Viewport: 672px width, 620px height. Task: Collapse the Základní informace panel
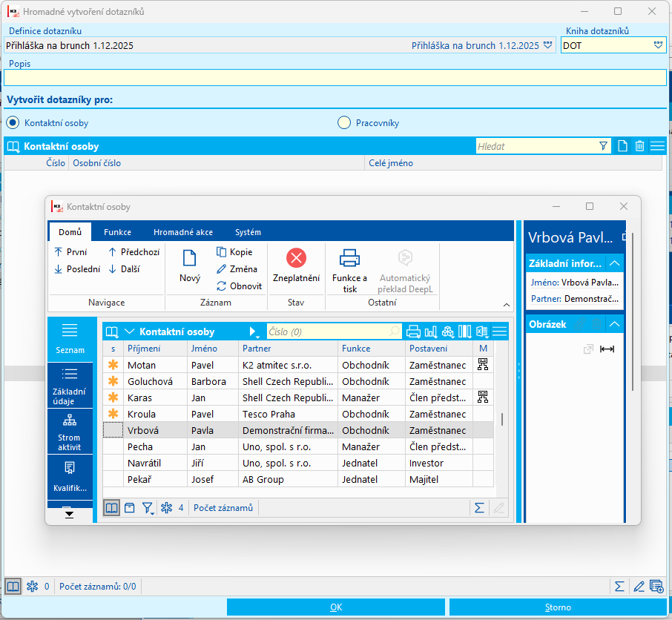615,263
